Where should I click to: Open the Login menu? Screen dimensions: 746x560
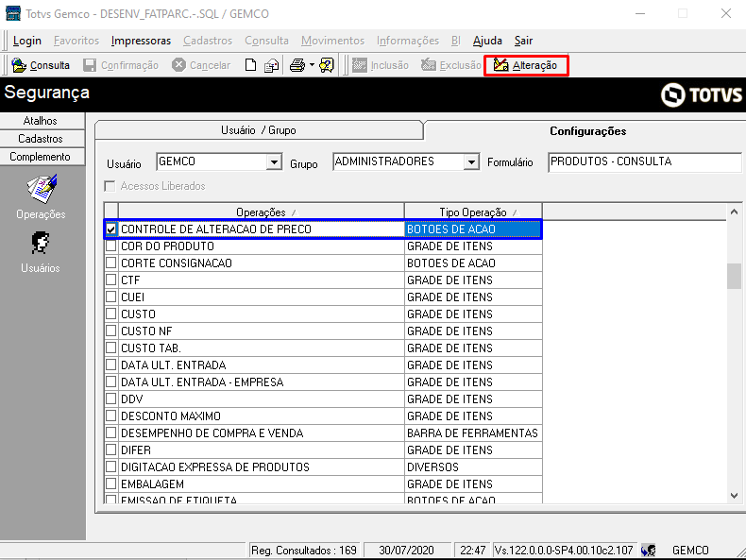tap(27, 41)
